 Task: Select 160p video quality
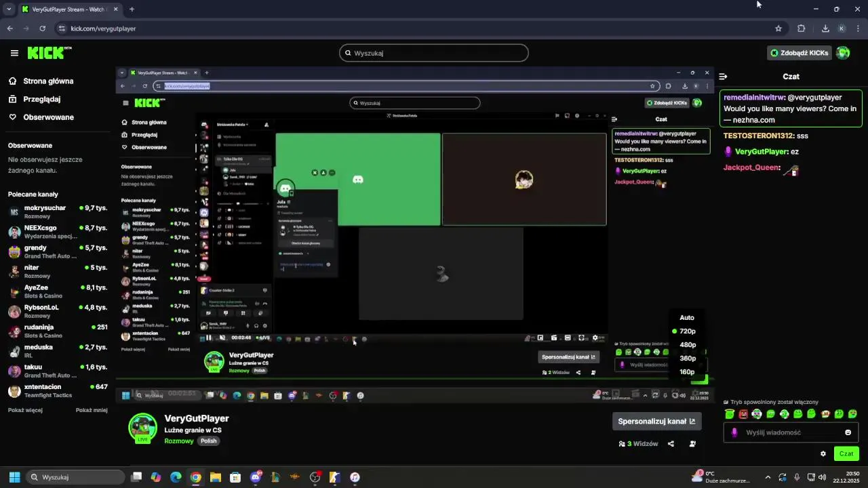[687, 372]
